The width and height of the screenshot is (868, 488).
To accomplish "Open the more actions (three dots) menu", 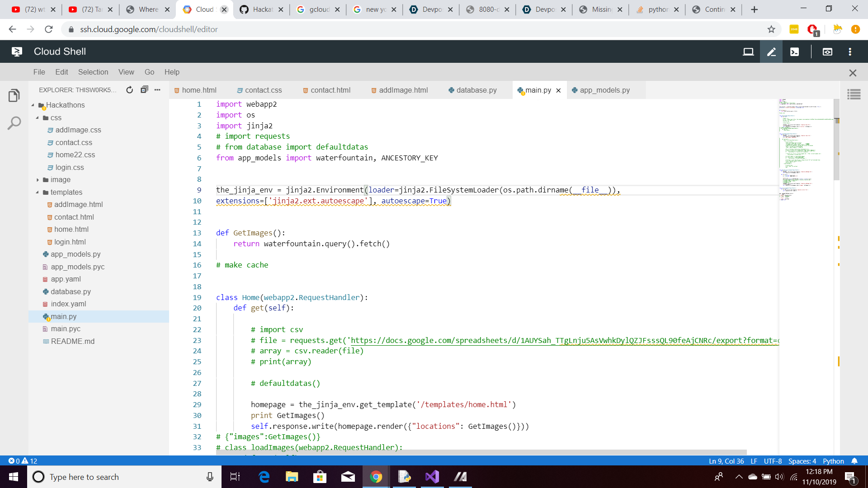I will (x=157, y=89).
